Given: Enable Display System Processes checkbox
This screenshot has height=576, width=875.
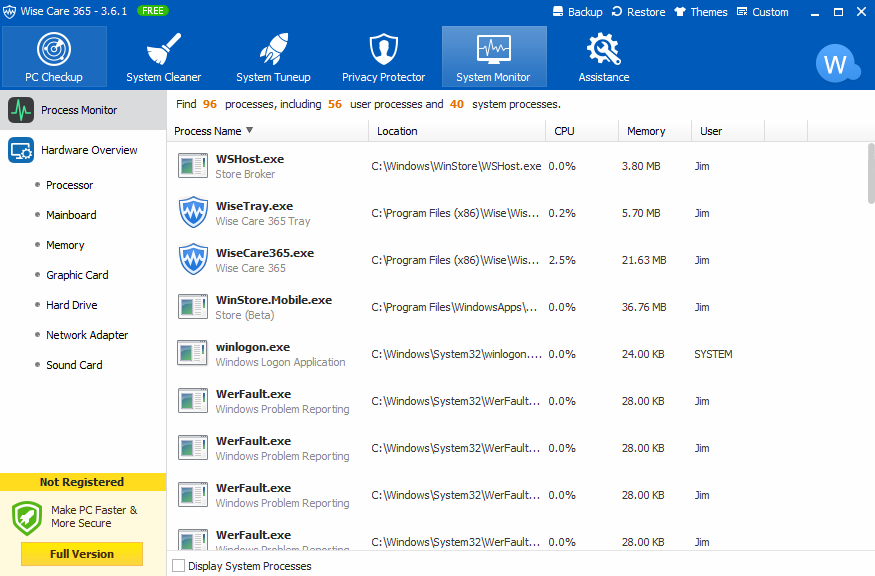Looking at the screenshot, I should 179,565.
